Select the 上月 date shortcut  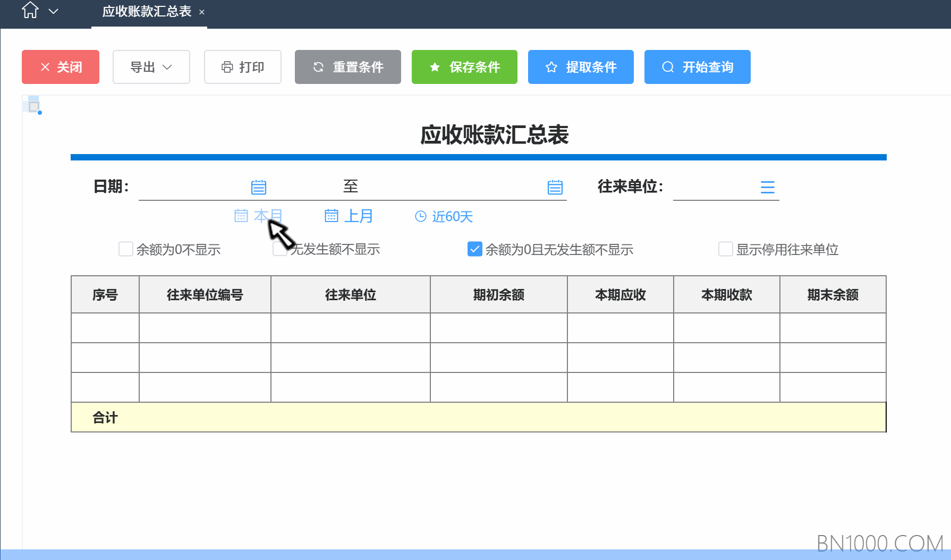(349, 216)
